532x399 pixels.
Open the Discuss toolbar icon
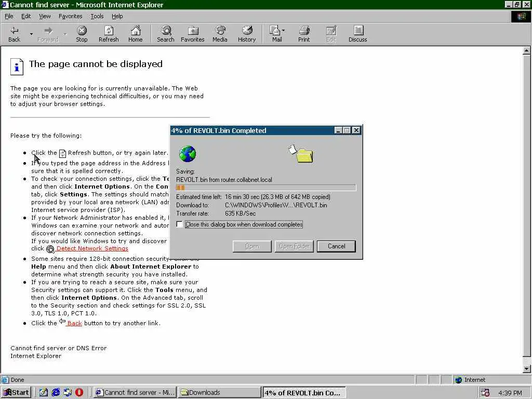point(357,34)
